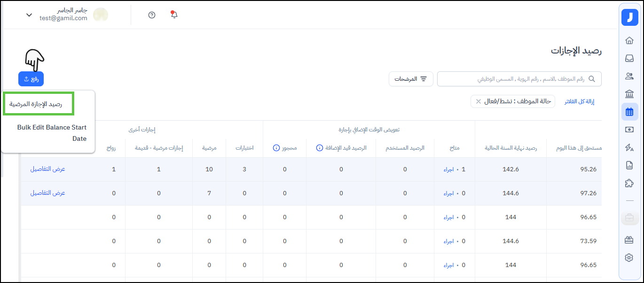The image size is (644, 283).
Task: Click the bank building icon in sidebar
Action: 629,93
